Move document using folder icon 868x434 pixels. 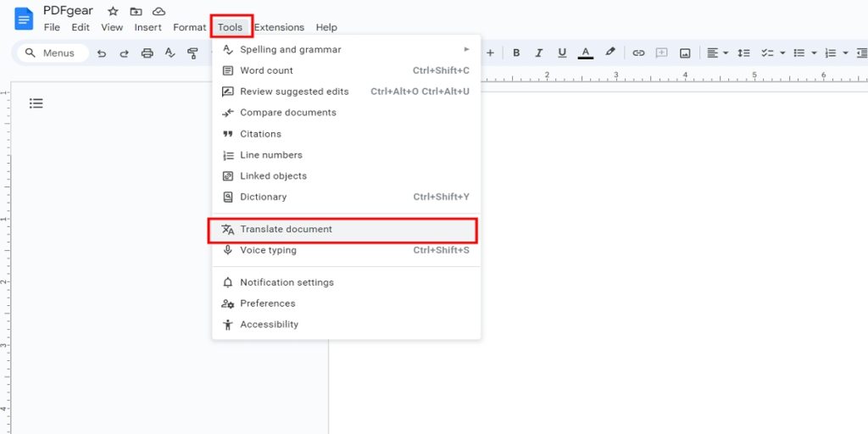click(x=136, y=11)
